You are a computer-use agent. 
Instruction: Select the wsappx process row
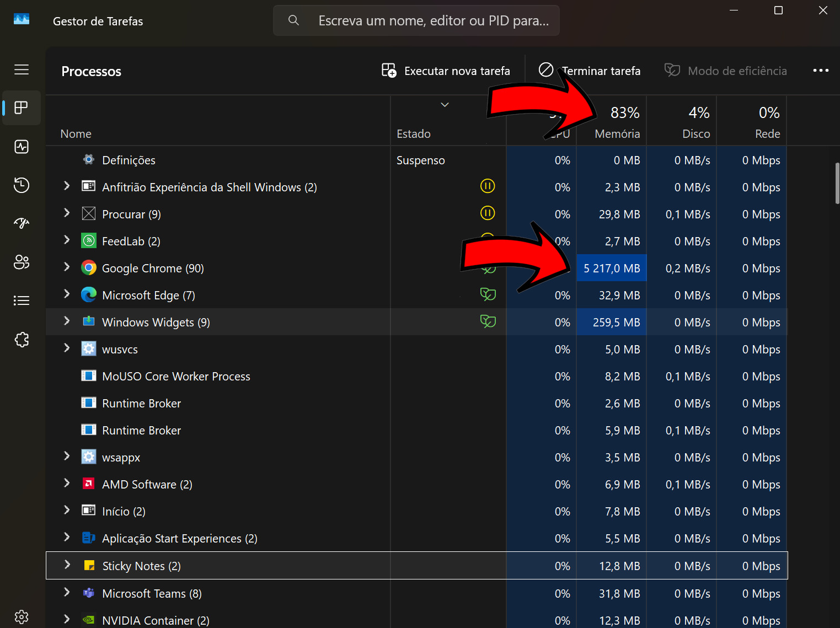pyautogui.click(x=416, y=458)
